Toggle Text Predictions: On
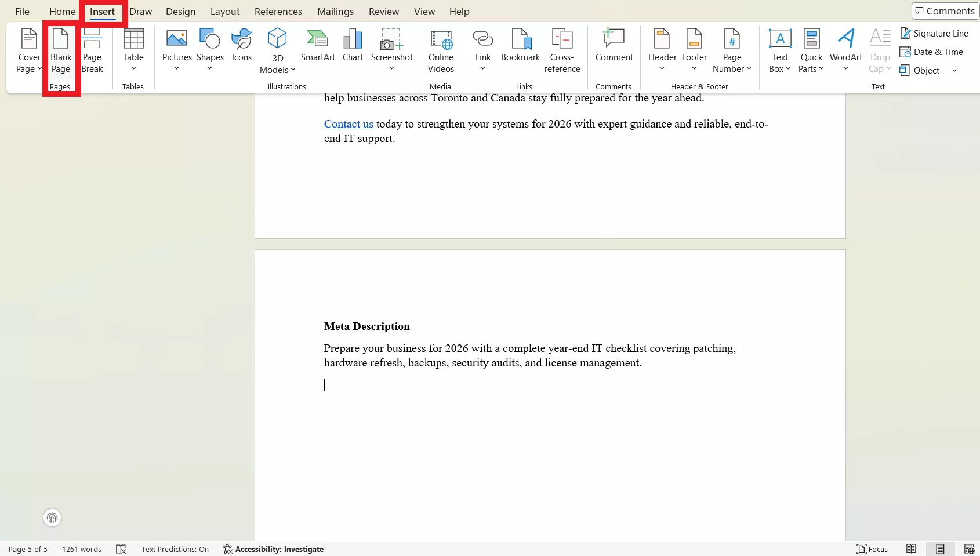 (x=175, y=549)
